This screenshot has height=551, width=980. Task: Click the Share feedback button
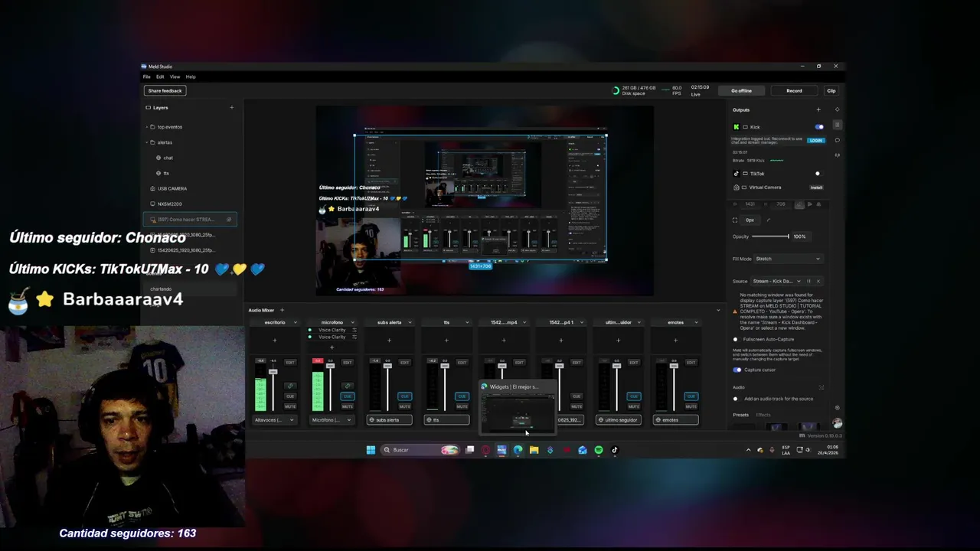point(165,90)
